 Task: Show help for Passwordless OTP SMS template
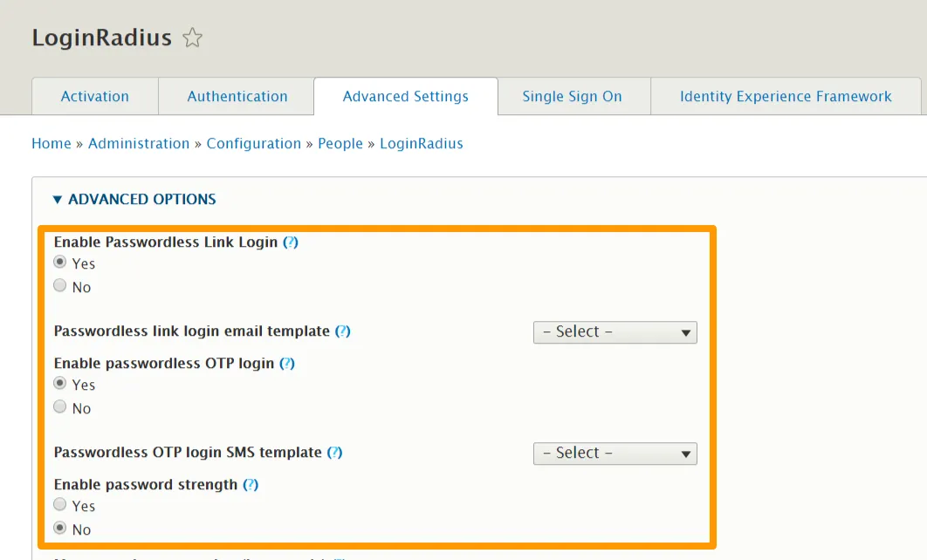pos(334,453)
